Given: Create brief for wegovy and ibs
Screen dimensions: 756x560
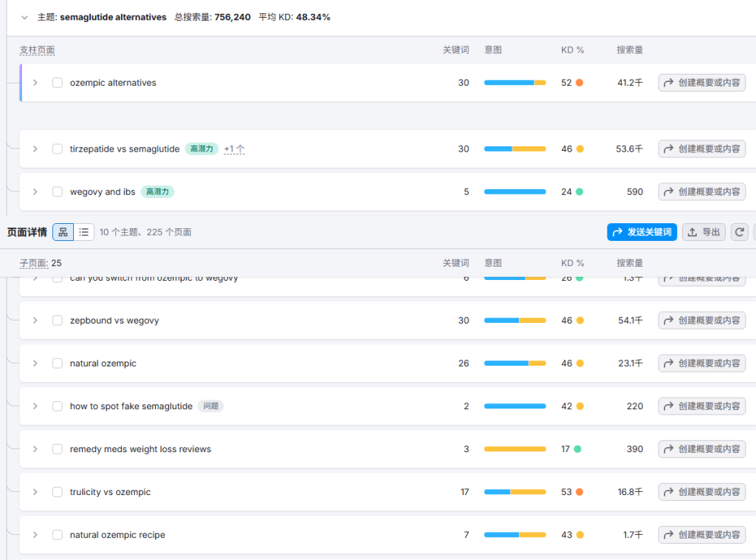Looking at the screenshot, I should tap(702, 191).
